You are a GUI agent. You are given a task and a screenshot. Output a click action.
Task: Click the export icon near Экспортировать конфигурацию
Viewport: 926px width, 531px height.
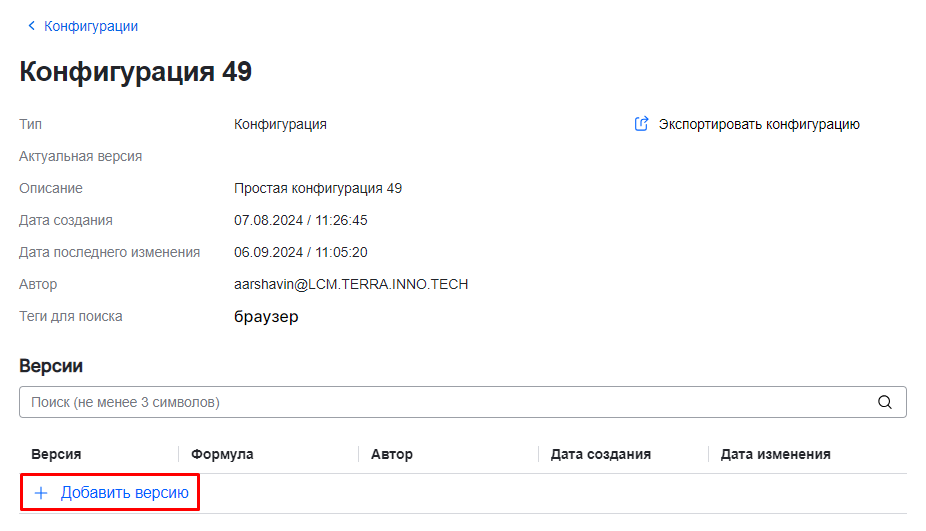tap(642, 124)
